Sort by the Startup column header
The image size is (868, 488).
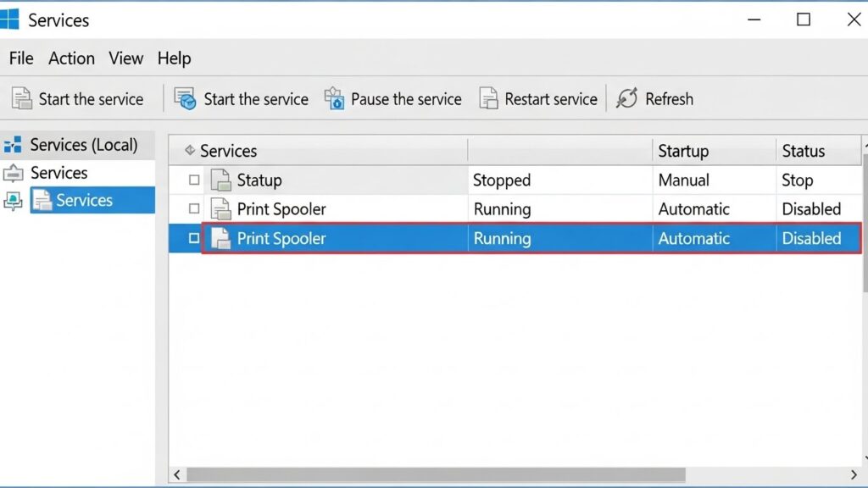pos(683,151)
